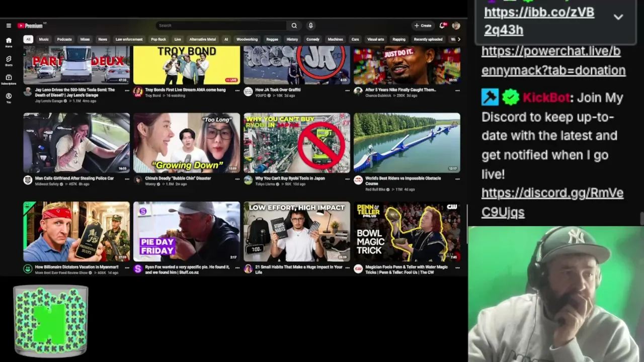Open Troy Bond channel avatar
The image size is (644, 362).
tap(138, 92)
